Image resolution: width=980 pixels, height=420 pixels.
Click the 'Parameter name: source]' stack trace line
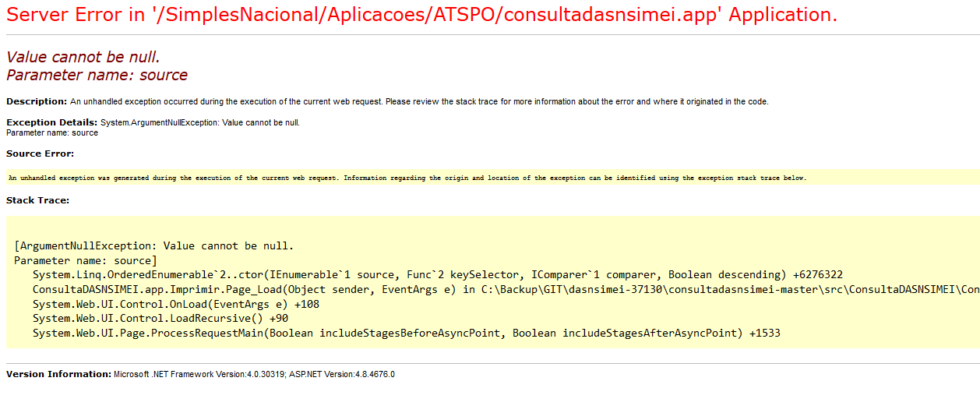(86, 260)
